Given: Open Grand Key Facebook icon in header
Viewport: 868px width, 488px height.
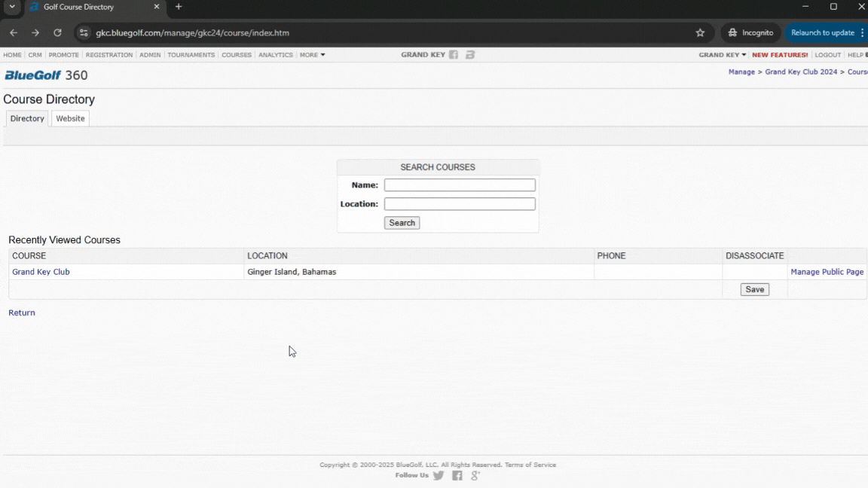Looking at the screenshot, I should pos(454,55).
